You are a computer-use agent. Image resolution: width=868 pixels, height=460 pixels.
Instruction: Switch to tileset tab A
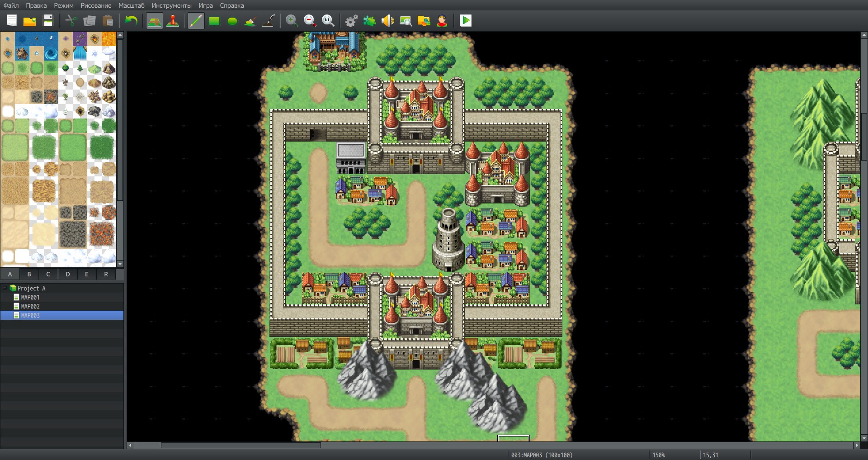[x=10, y=274]
